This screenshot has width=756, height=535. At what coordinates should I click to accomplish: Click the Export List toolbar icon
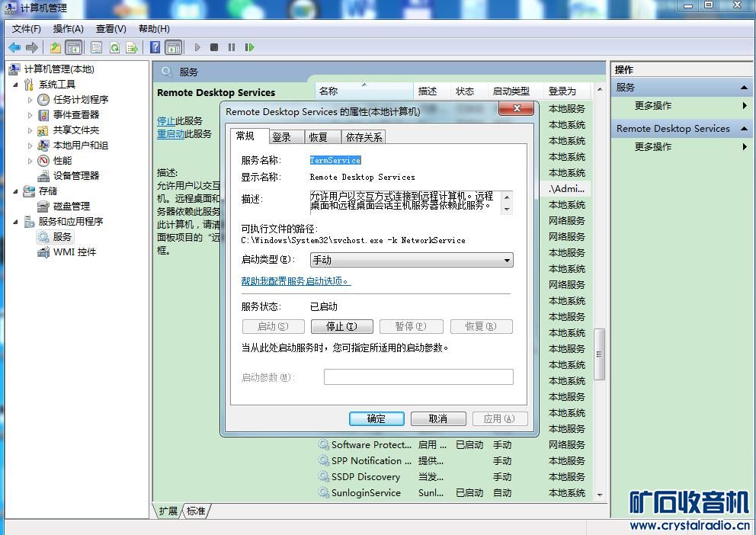[x=132, y=47]
